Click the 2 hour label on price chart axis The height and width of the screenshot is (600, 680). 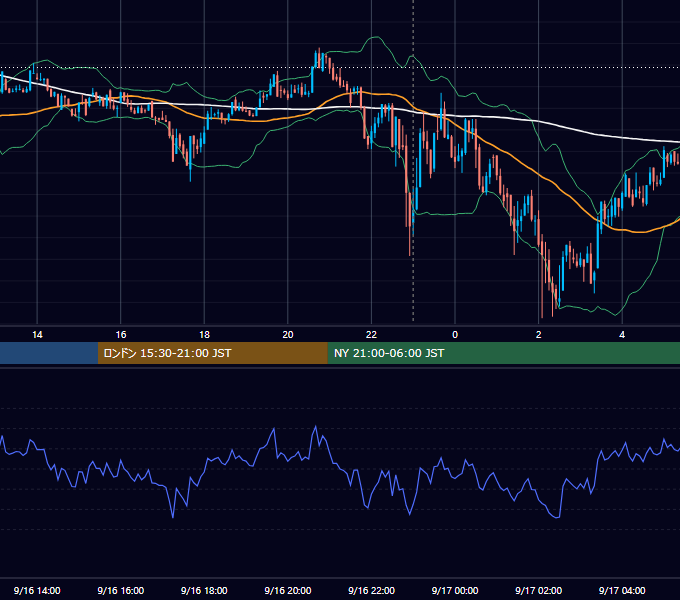538,335
